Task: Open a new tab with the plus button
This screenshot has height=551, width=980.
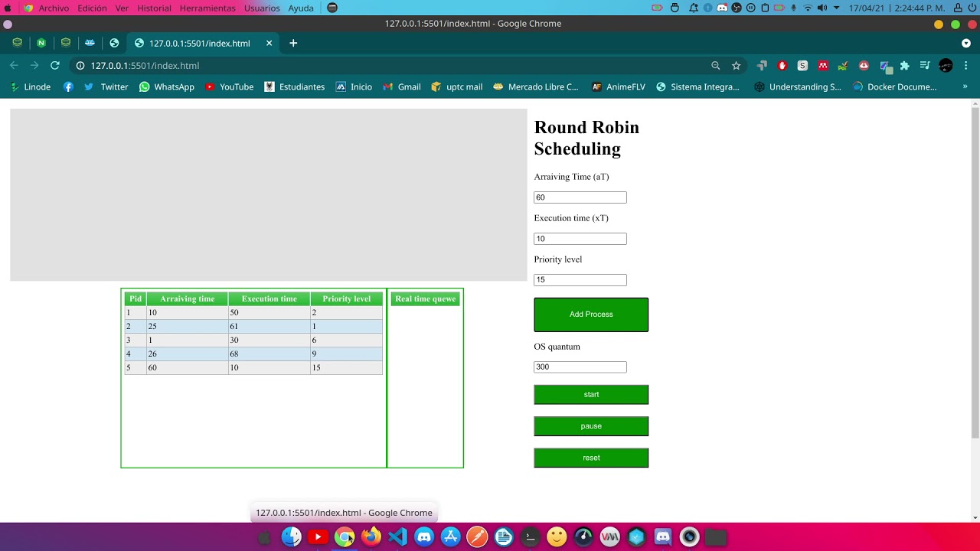Action: [x=293, y=44]
